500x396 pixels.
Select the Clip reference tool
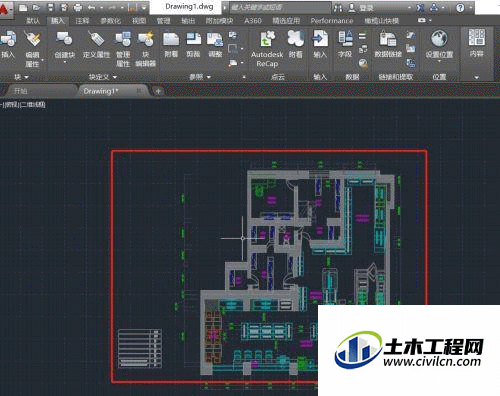coord(193,39)
